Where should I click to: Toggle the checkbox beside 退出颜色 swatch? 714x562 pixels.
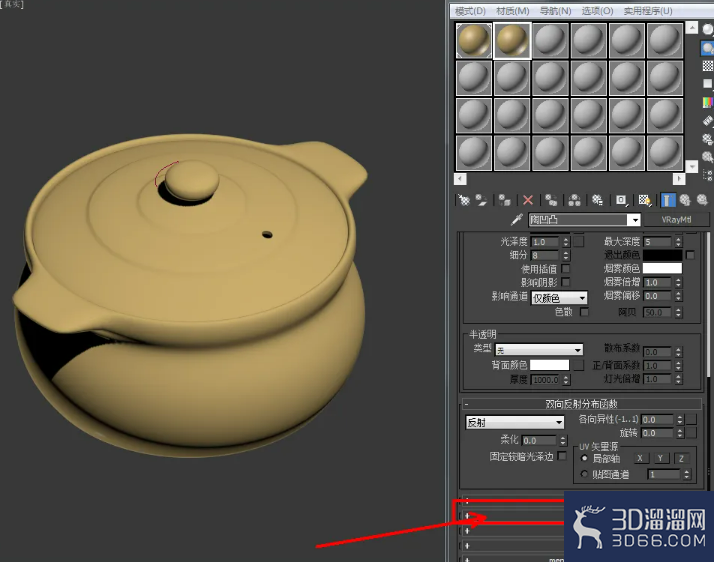(690, 255)
